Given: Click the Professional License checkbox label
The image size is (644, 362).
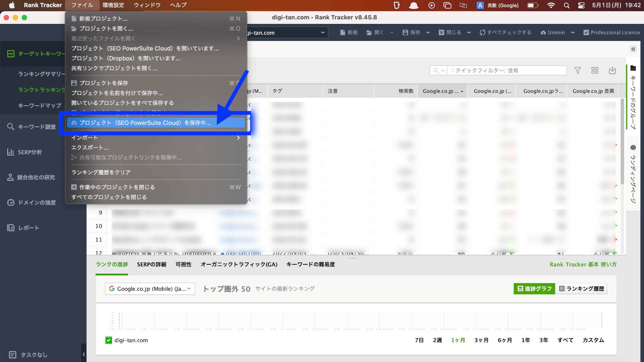Looking at the screenshot, I should coord(612,32).
